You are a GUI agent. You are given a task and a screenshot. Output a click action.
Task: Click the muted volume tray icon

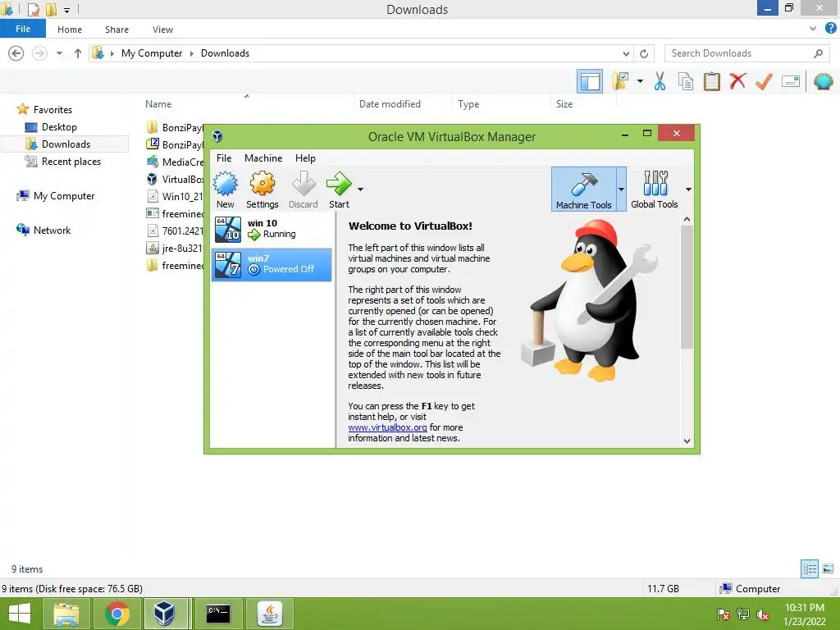763,614
